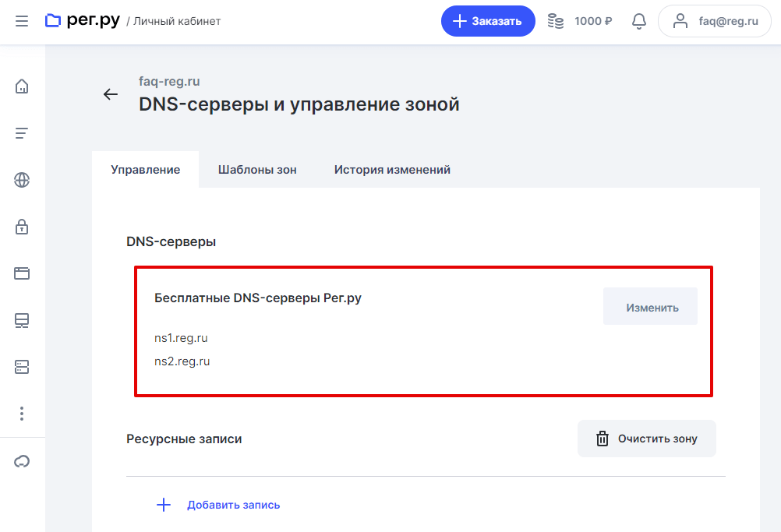Click the Изменить button for DNS servers

coord(652,307)
